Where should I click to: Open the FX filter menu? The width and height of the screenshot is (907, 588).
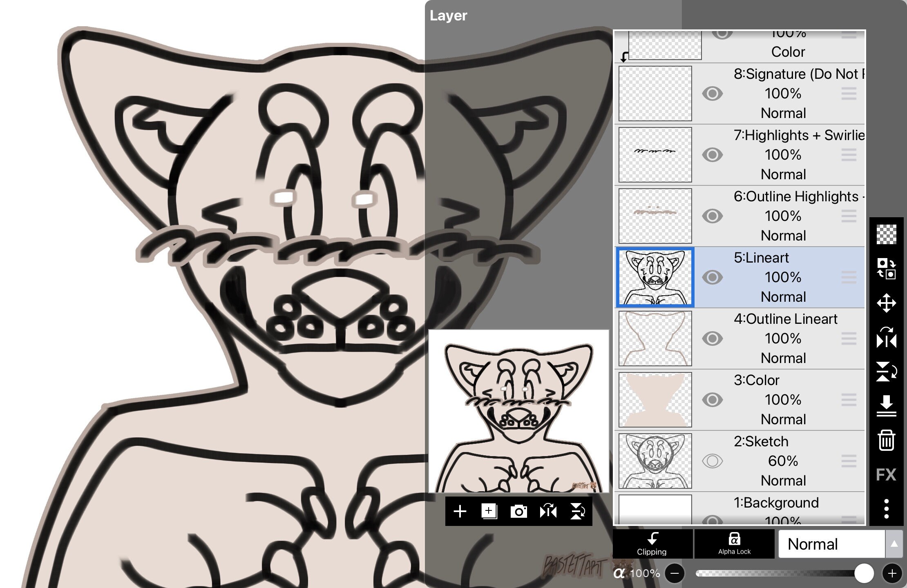(886, 474)
